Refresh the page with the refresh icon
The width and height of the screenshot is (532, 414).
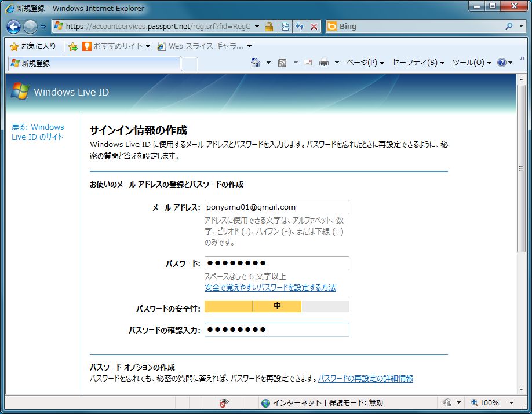300,27
